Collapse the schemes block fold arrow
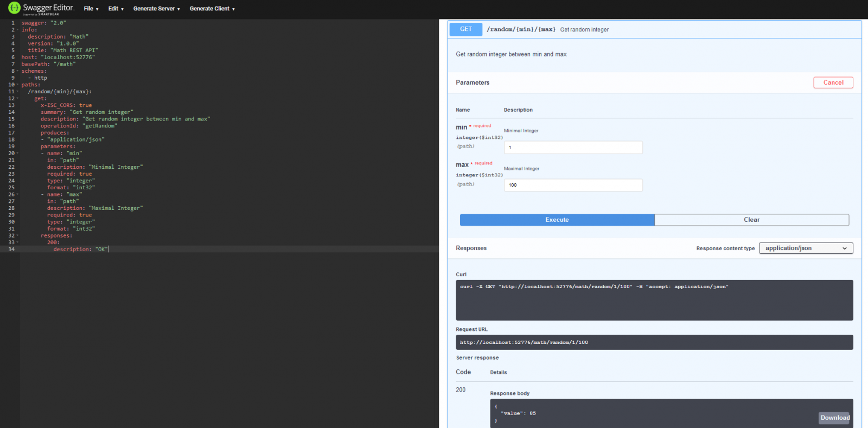This screenshot has width=868, height=428. pyautogui.click(x=17, y=71)
